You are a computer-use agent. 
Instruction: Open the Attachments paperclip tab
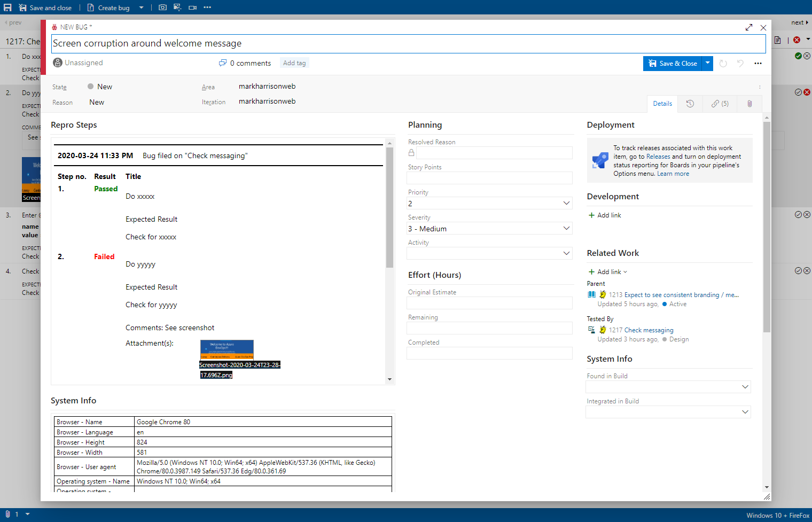749,104
